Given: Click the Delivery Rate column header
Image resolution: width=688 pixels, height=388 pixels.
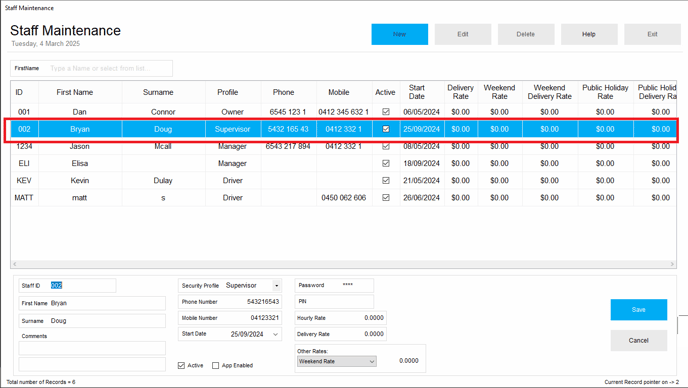Looking at the screenshot, I should tap(461, 92).
